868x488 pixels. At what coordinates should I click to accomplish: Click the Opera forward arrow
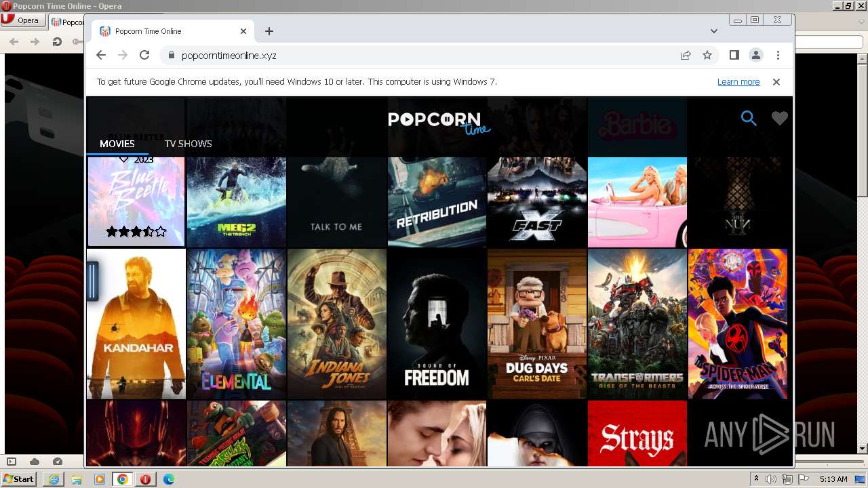[x=35, y=41]
